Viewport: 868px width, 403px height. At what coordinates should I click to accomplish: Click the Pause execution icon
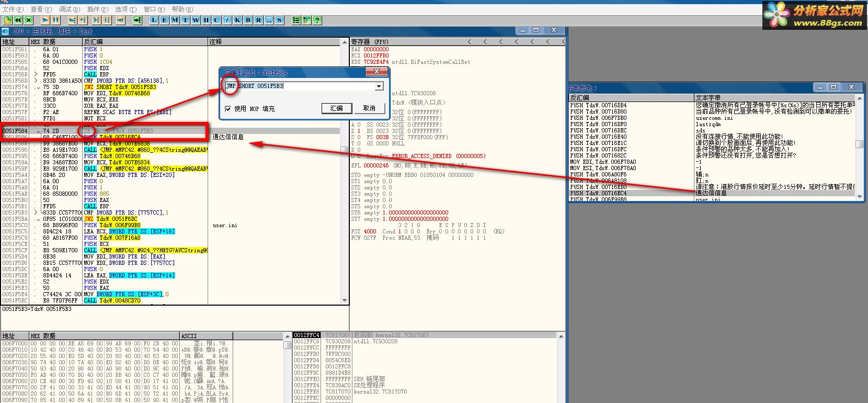(56, 20)
